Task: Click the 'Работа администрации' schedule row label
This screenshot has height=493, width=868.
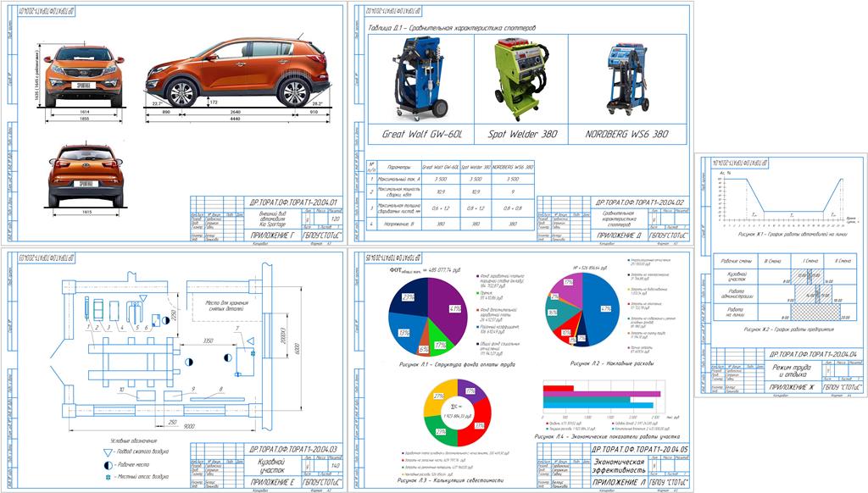Action: [737, 294]
